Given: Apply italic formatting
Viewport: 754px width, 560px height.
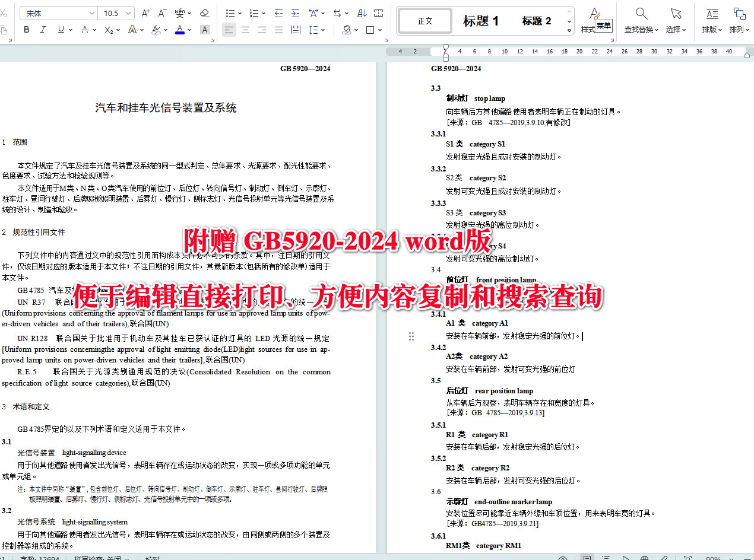Looking at the screenshot, I should 43,30.
